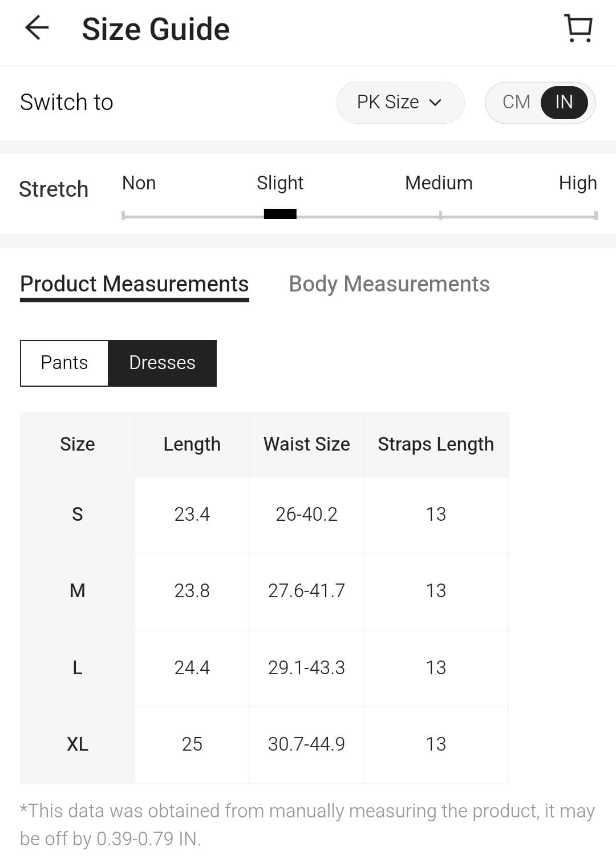Click the S size row header

[x=78, y=514]
